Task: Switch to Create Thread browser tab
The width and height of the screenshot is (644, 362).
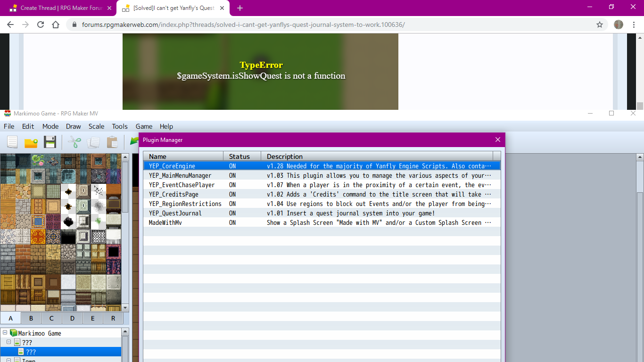Action: tap(59, 8)
